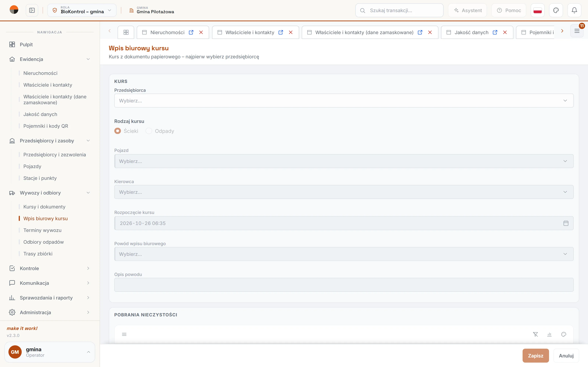
Task: Open the theme palette icon in header
Action: [556, 10]
